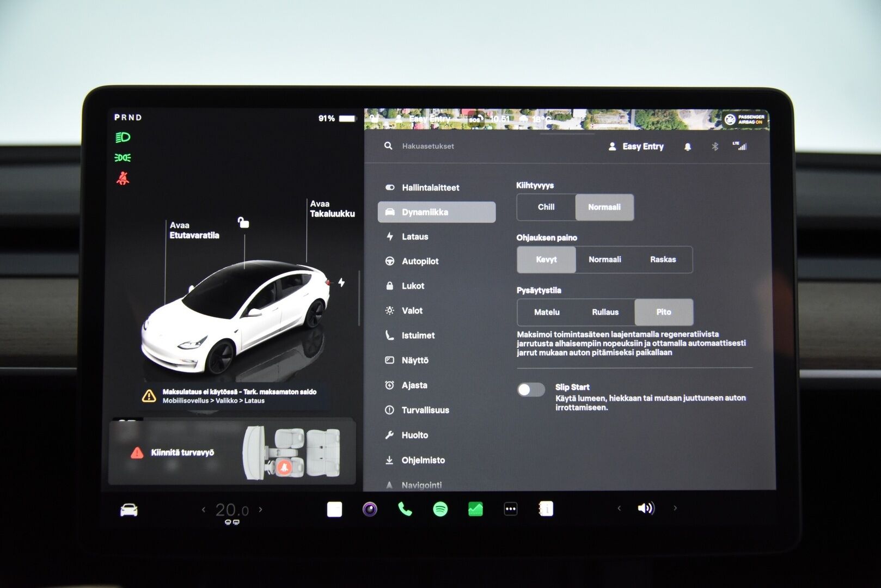Tap the parking lights indicator icon
This screenshot has width=881, height=588.
[x=123, y=158]
